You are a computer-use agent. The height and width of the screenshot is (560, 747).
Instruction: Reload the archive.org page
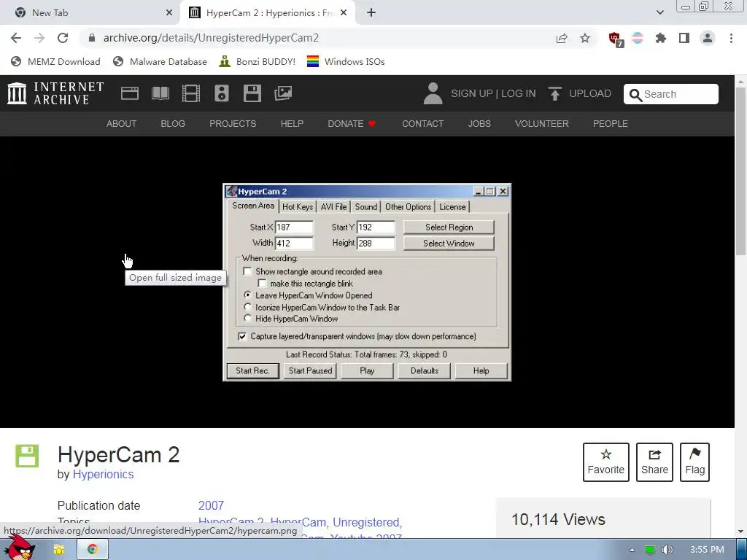tap(63, 38)
